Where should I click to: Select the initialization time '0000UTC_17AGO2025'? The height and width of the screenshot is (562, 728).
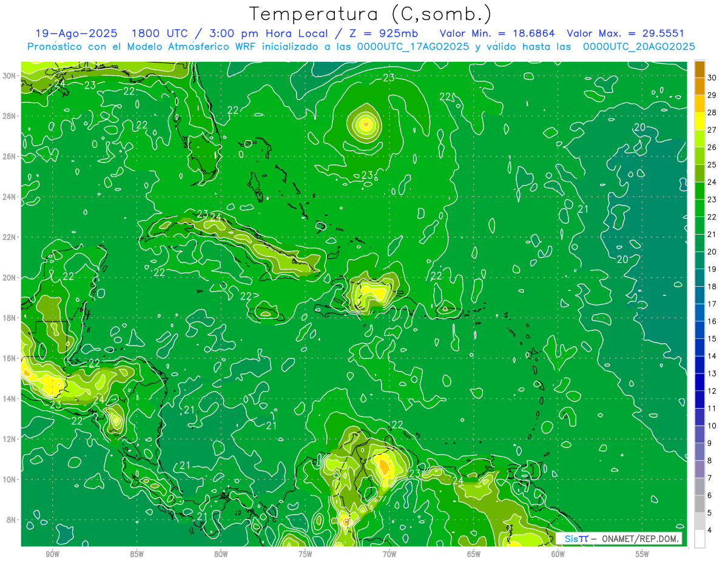[413, 47]
